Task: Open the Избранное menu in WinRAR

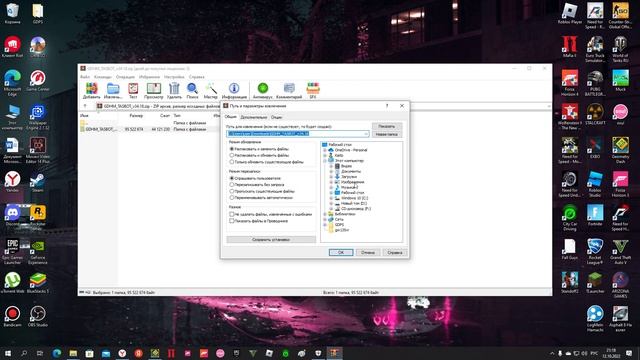Action: [x=149, y=77]
